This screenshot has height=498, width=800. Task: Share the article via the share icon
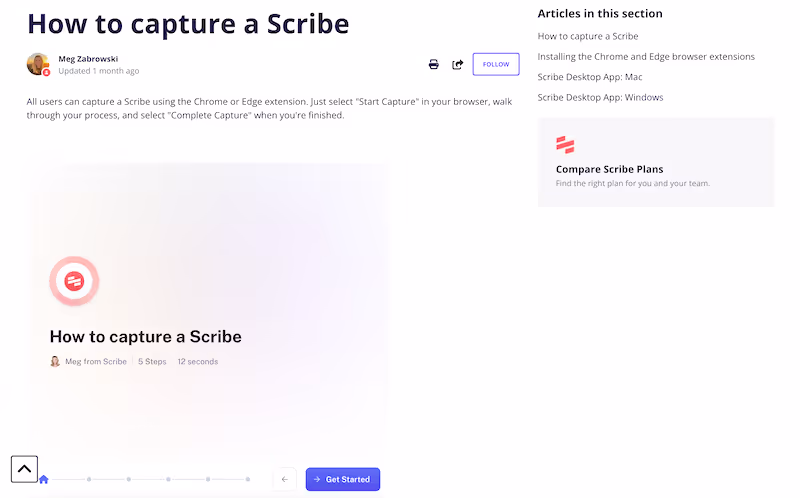coord(458,64)
